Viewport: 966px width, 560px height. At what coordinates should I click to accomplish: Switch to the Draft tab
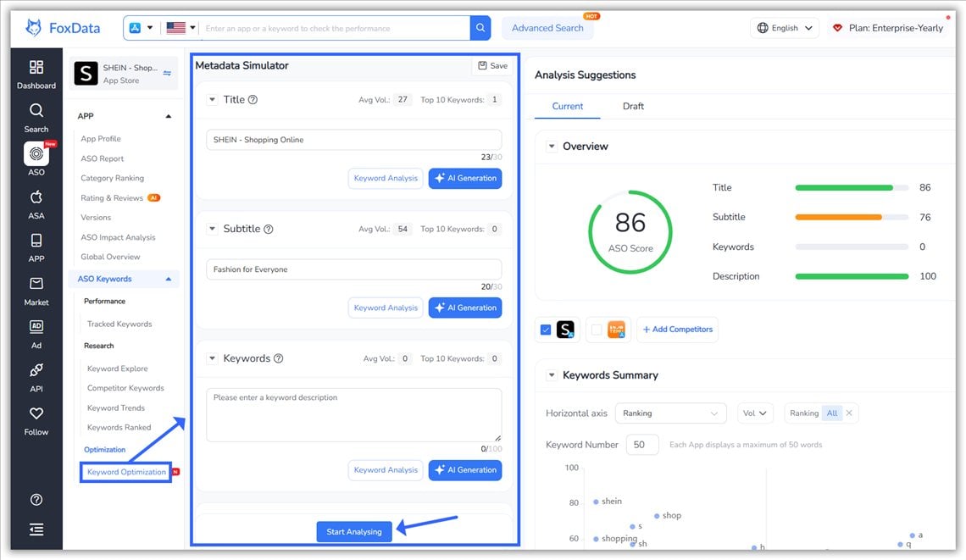click(x=633, y=106)
